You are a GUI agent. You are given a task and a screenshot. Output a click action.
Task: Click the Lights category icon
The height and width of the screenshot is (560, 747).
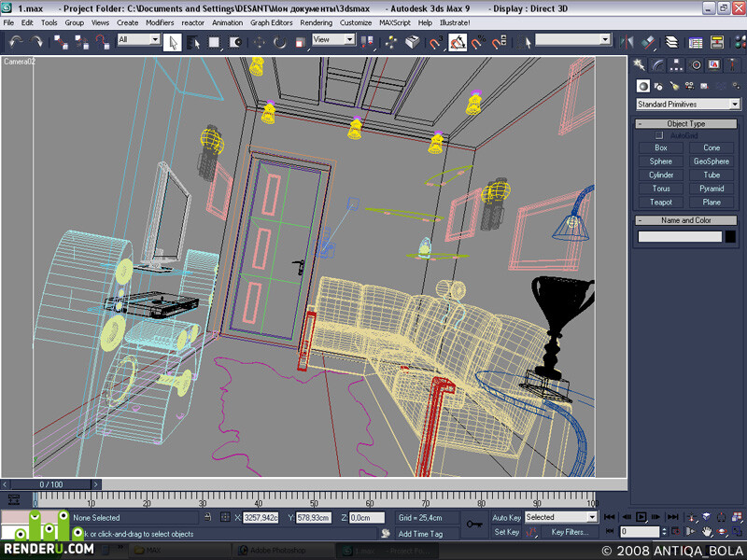(673, 86)
